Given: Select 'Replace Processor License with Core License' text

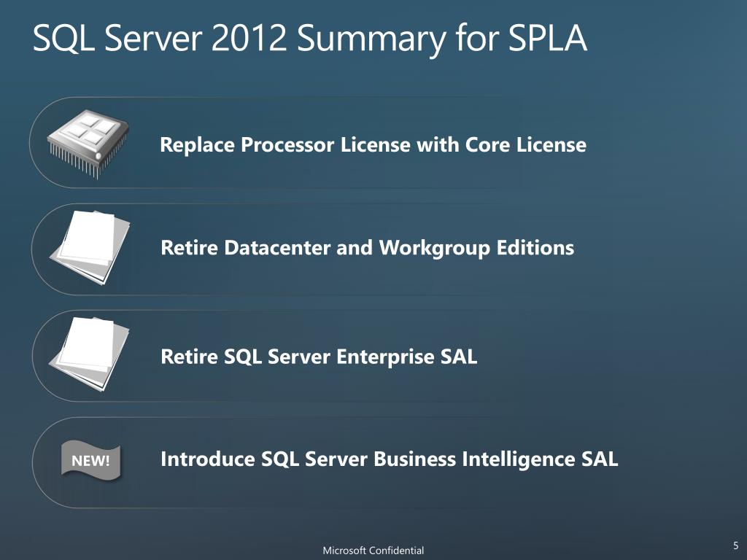Looking at the screenshot, I should (x=373, y=145).
